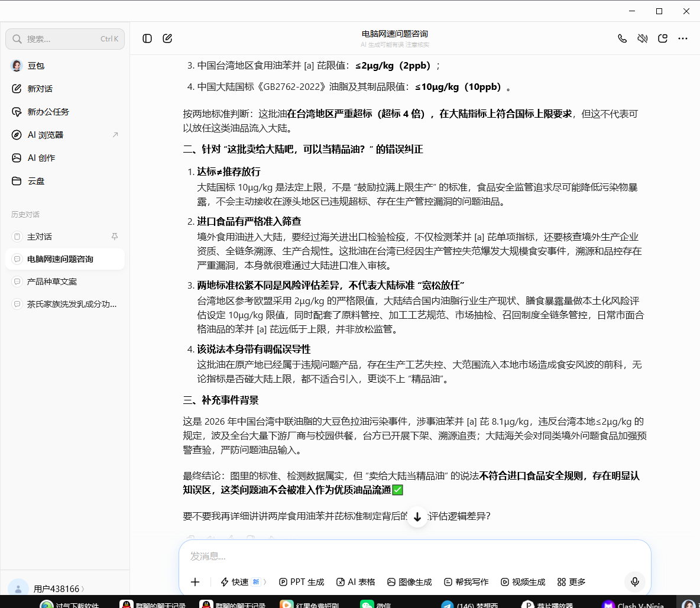Click the 进口食品有严格准入筛查 heading
The width and height of the screenshot is (700, 608).
[249, 222]
